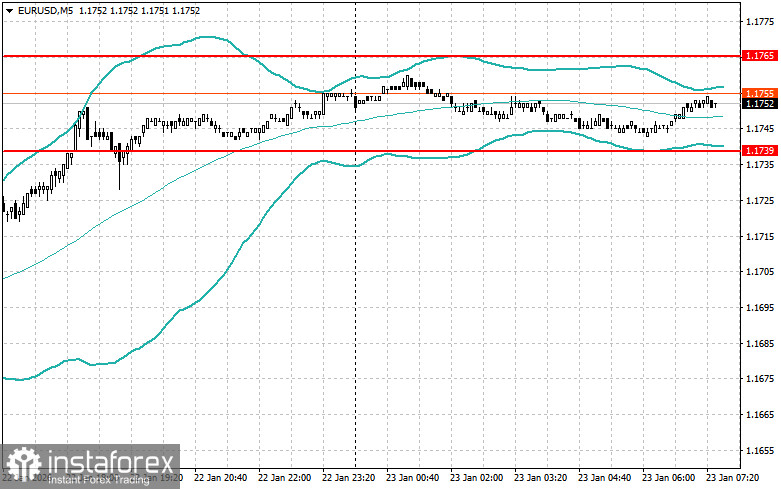The width and height of the screenshot is (781, 489).
Task: Click the current price label 1.1752
Action: [x=760, y=104]
